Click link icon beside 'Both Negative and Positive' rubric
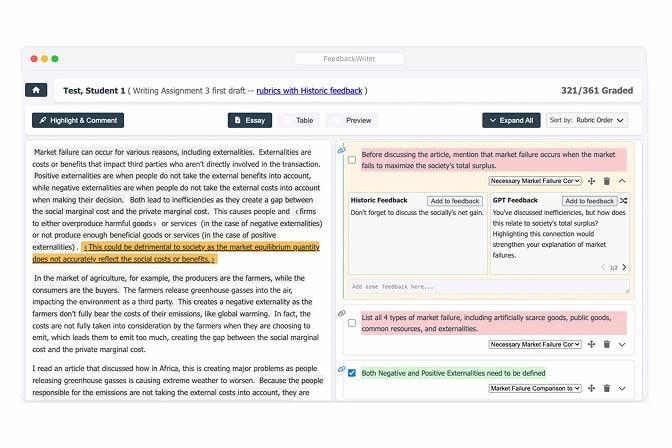Image resolution: width=672 pixels, height=448 pixels. coord(342,369)
